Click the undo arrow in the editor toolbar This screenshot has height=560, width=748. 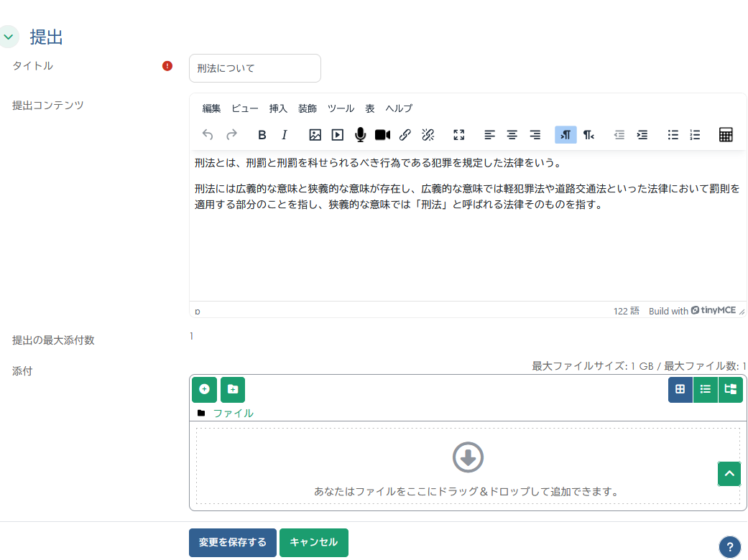point(208,134)
